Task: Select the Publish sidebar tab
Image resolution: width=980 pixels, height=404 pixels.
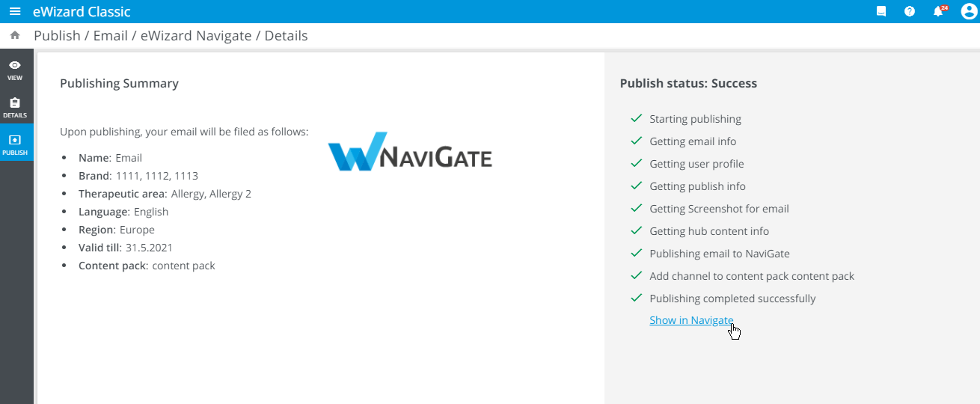Action: point(15,144)
